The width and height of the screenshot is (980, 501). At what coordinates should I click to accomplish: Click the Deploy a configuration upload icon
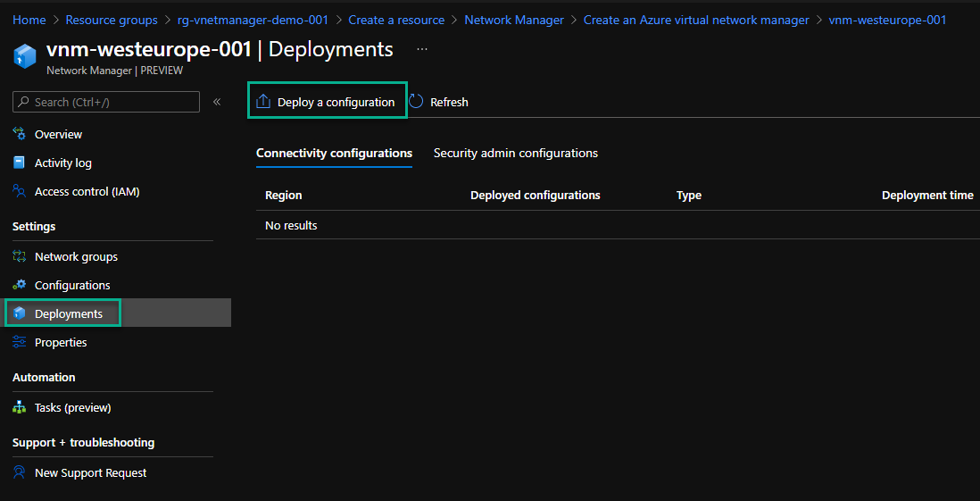264,101
